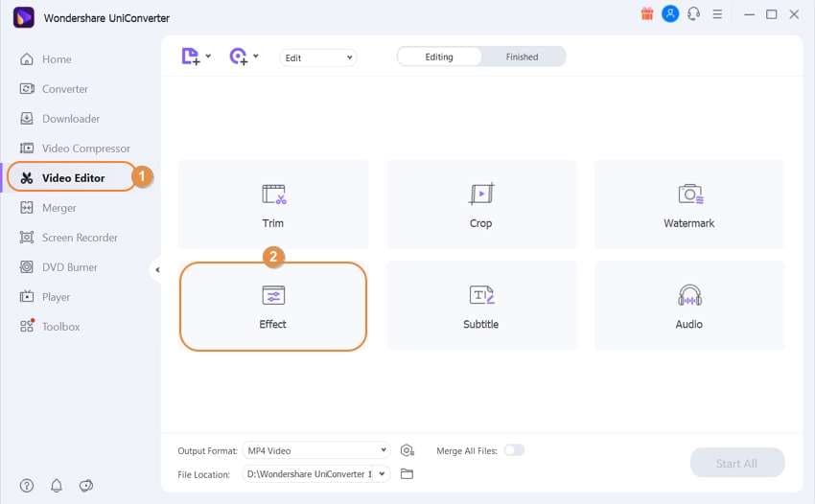Open Screen Recorder section

[x=68, y=238]
